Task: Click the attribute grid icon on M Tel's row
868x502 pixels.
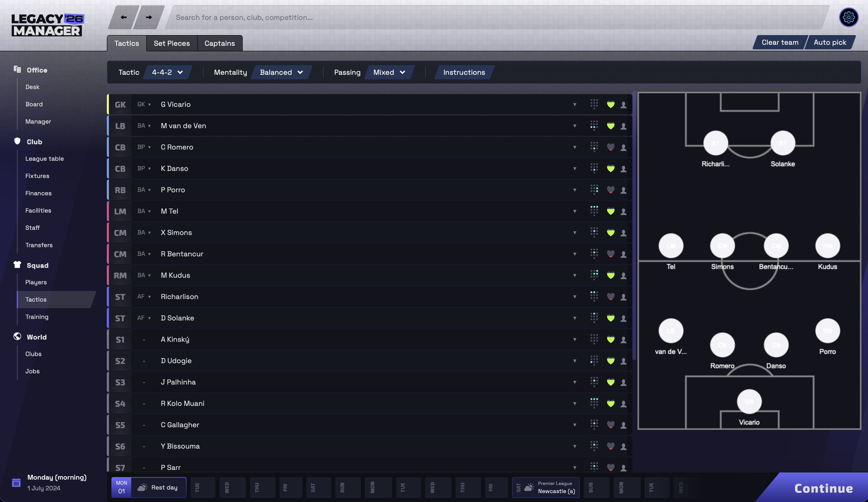Action: point(594,211)
